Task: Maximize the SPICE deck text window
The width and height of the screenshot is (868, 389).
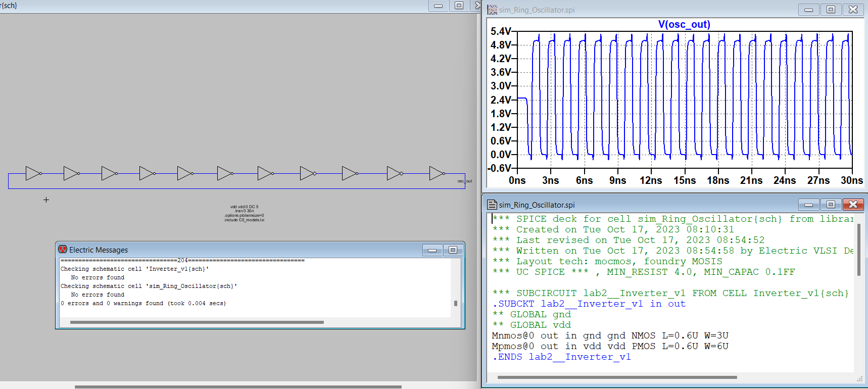Action: (831, 205)
